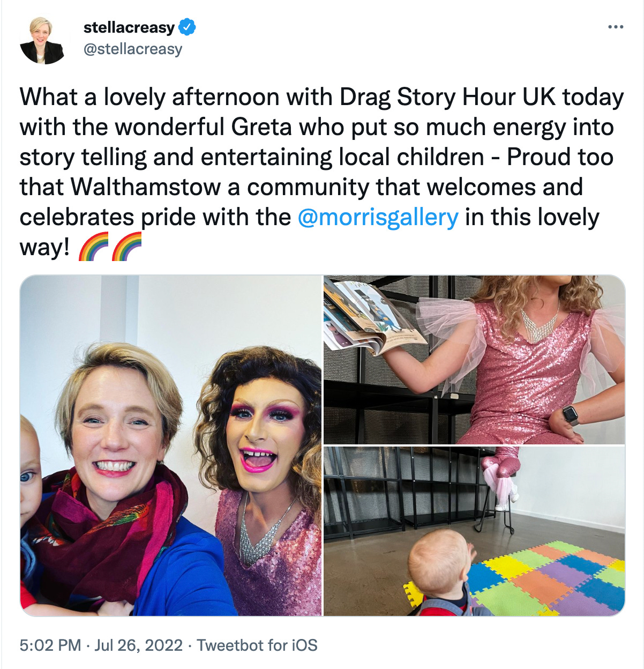Image resolution: width=644 pixels, height=669 pixels.
Task: Click the bold stellacreasy display name
Action: (x=129, y=27)
